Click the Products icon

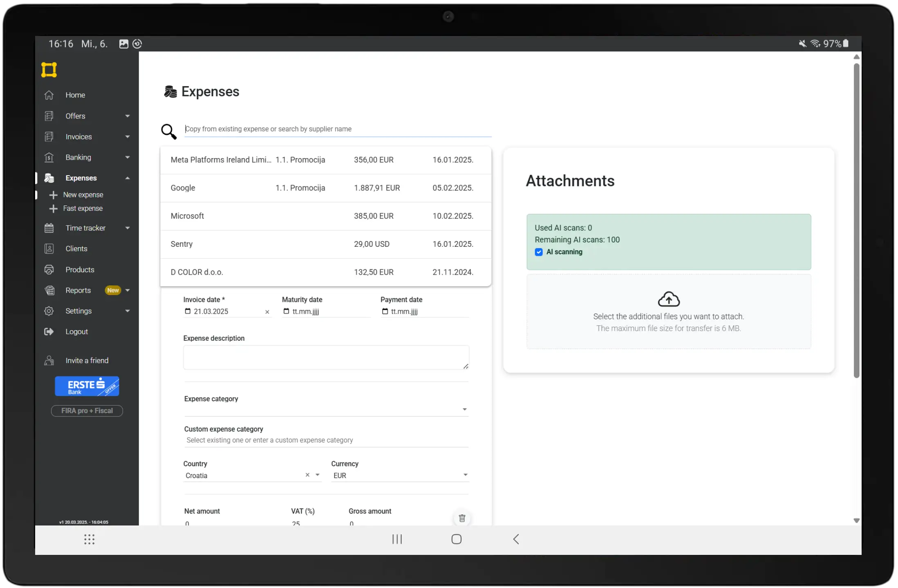click(x=49, y=270)
